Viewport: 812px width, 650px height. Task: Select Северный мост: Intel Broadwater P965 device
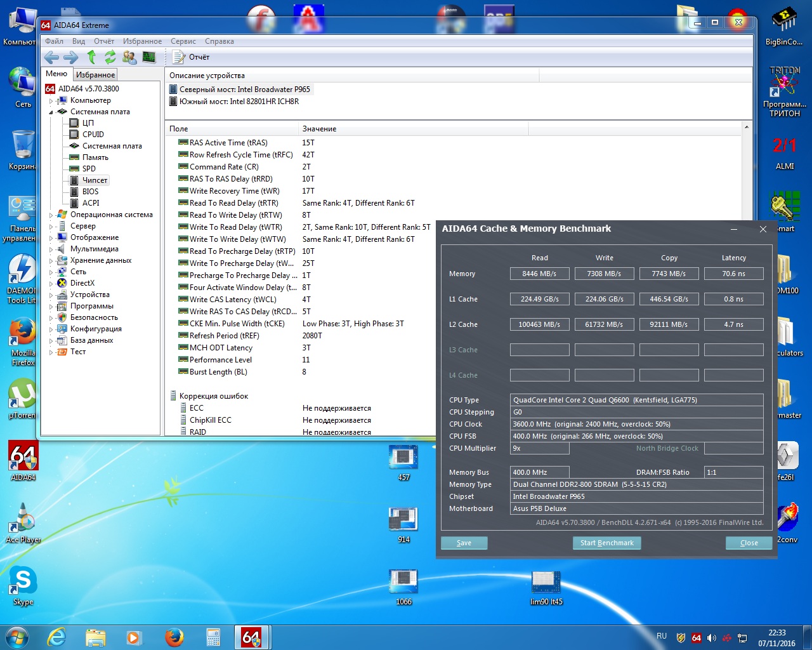(x=240, y=90)
